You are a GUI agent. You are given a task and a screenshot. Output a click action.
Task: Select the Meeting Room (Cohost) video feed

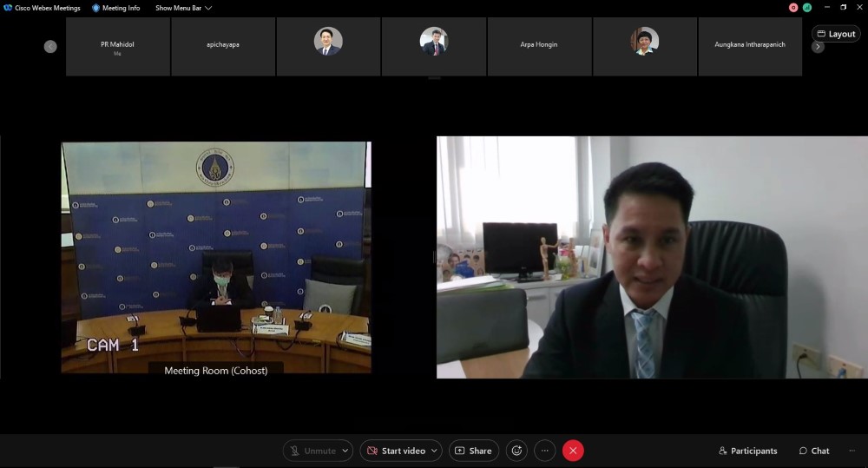tap(216, 257)
